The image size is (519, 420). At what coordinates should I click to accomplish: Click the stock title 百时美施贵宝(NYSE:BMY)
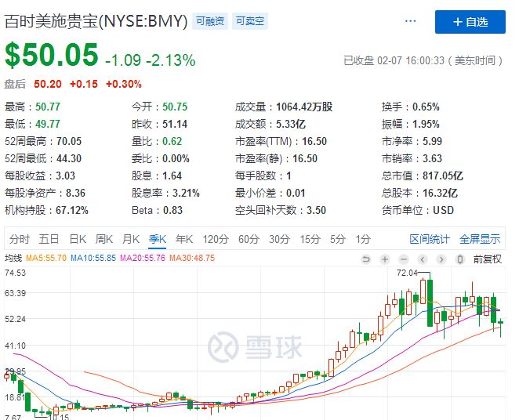point(96,21)
